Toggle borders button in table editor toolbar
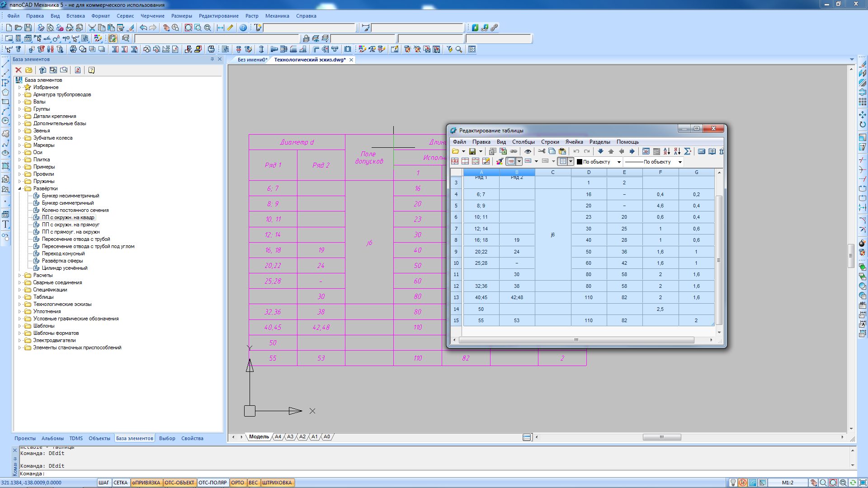 [563, 161]
